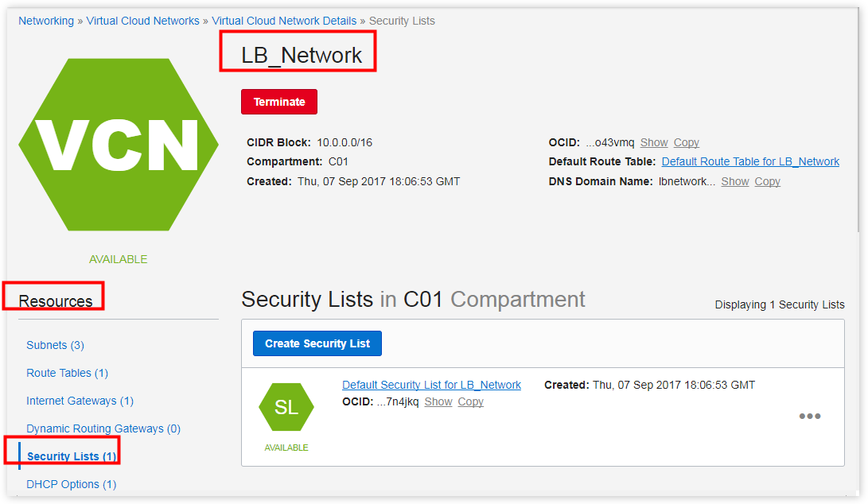This screenshot has width=868, height=504.
Task: Open Default Security List for LB_Network
Action: 431,385
